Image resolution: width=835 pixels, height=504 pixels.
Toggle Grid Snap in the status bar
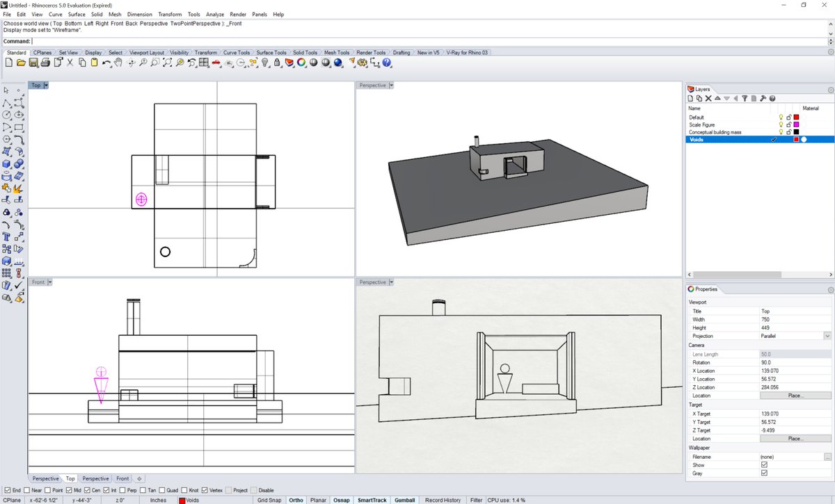coord(269,500)
